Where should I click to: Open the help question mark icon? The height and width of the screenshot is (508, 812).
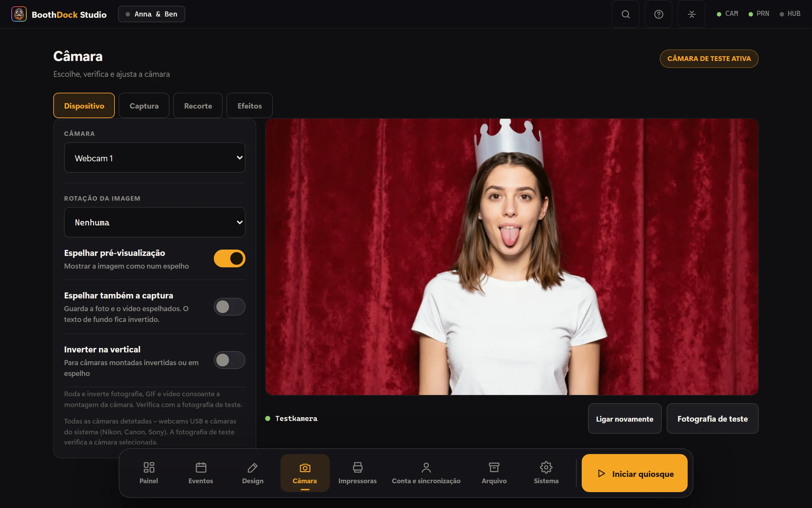[658, 14]
